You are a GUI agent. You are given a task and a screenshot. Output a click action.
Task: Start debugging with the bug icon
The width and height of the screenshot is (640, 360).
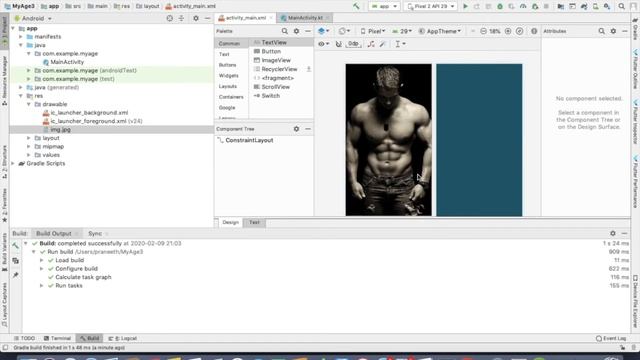point(500,6)
